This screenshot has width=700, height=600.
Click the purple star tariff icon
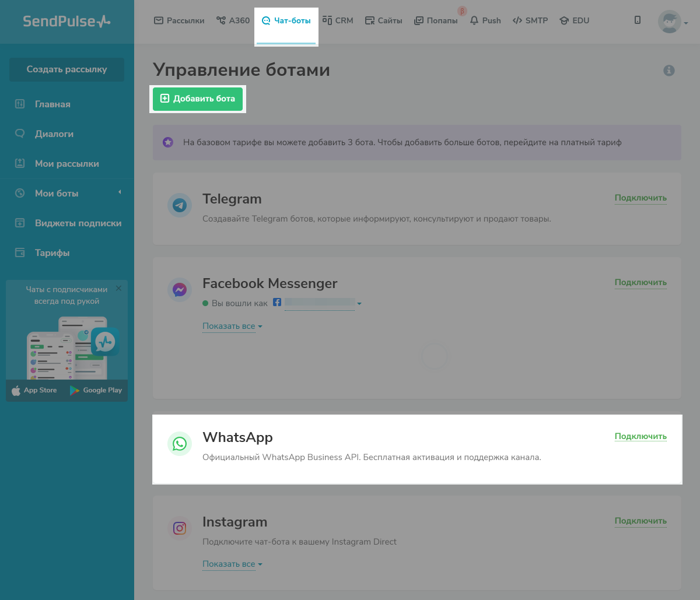168,142
